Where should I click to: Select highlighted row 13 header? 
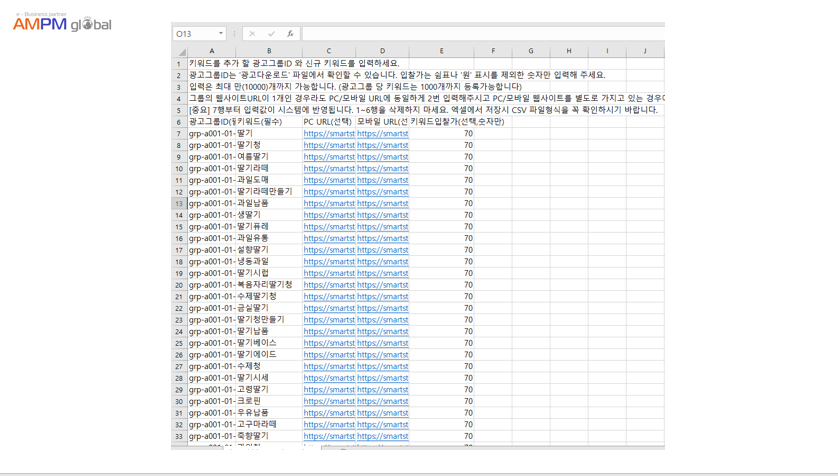[179, 204]
